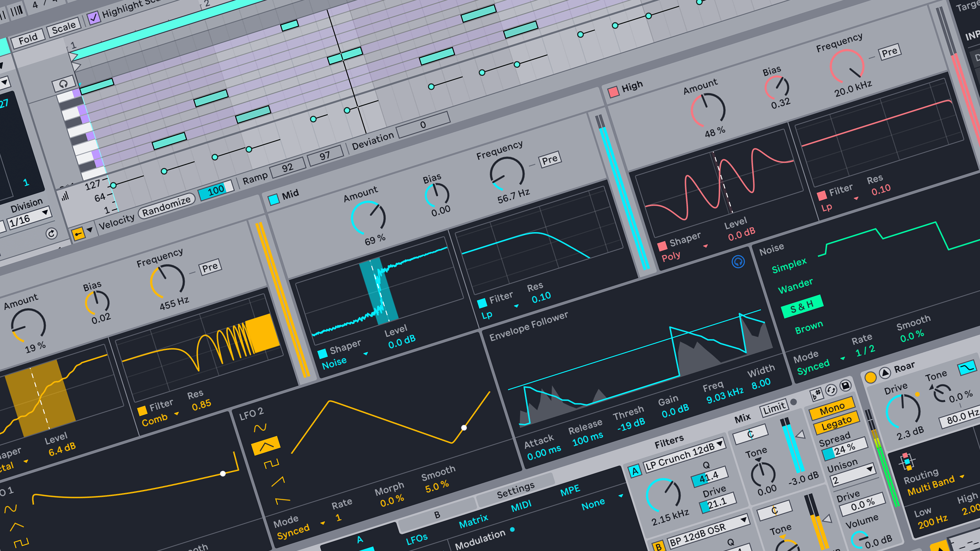Viewport: 980px width, 551px height.
Task: Click the flat-sharp scale icon button
Action: 816,394
